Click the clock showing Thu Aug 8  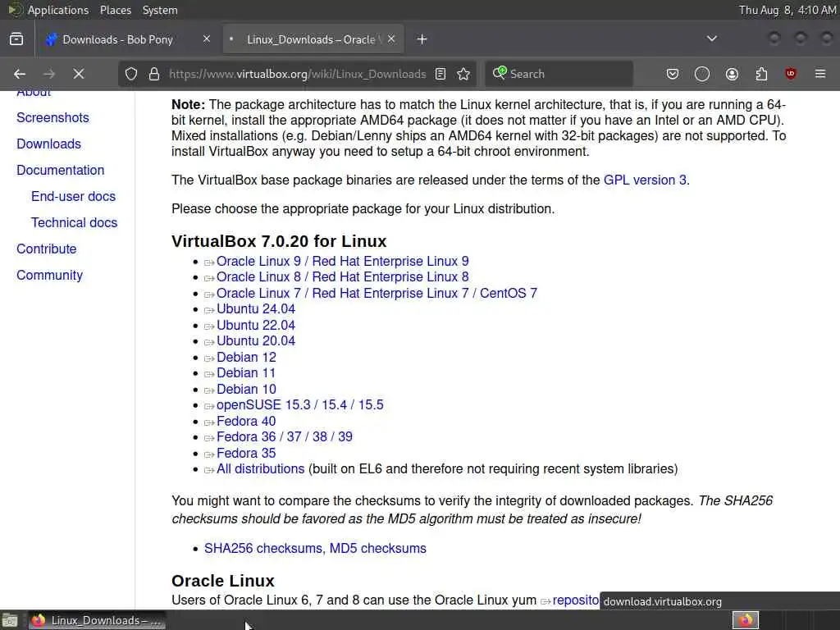(x=787, y=10)
